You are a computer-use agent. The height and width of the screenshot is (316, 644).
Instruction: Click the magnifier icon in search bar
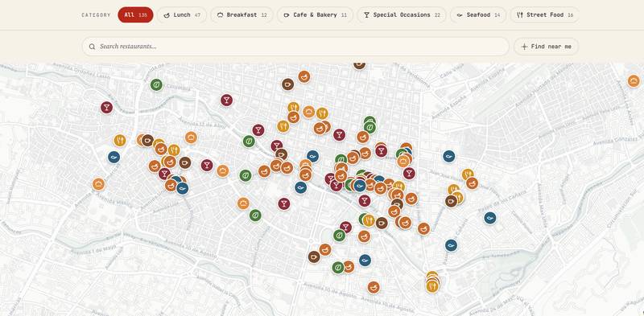click(x=92, y=47)
